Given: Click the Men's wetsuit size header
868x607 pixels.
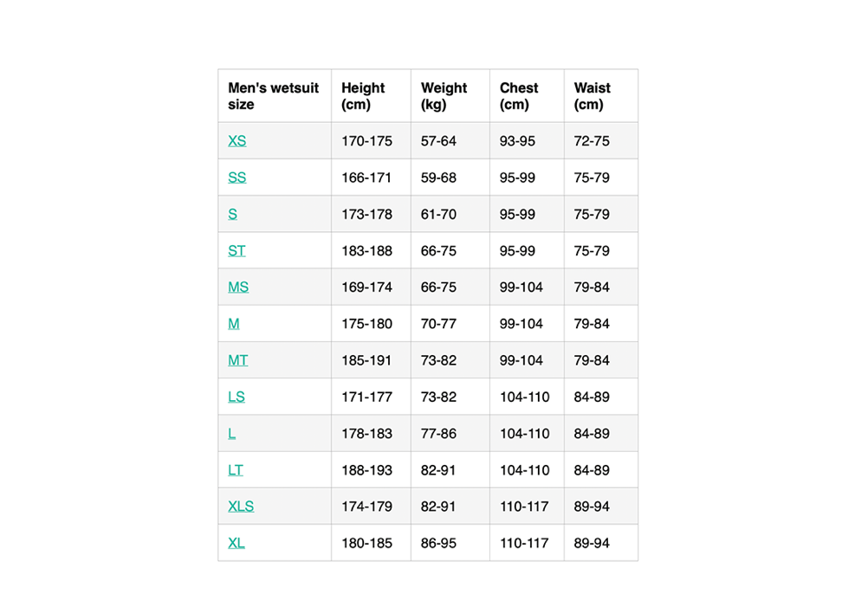Looking at the screenshot, I should (275, 96).
